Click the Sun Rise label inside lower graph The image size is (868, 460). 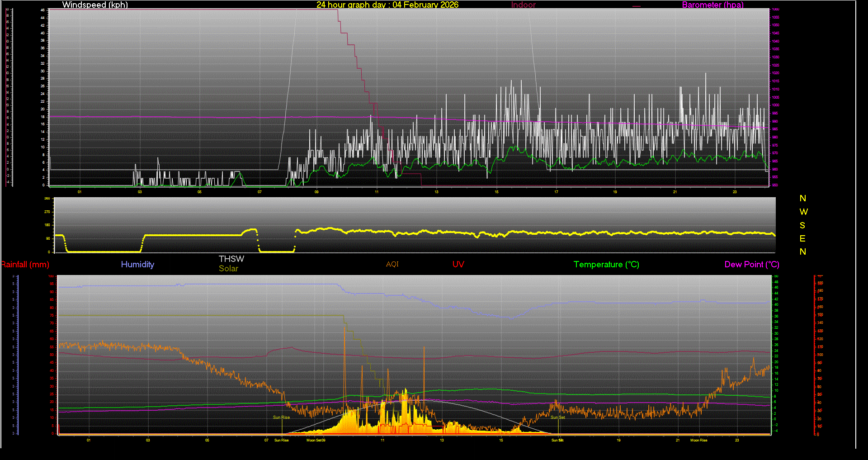[x=281, y=417]
